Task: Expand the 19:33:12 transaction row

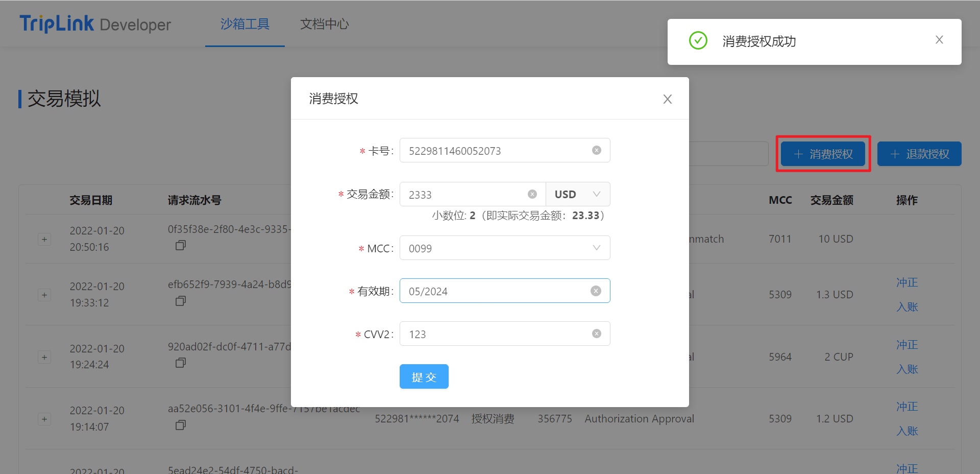Action: [x=44, y=295]
